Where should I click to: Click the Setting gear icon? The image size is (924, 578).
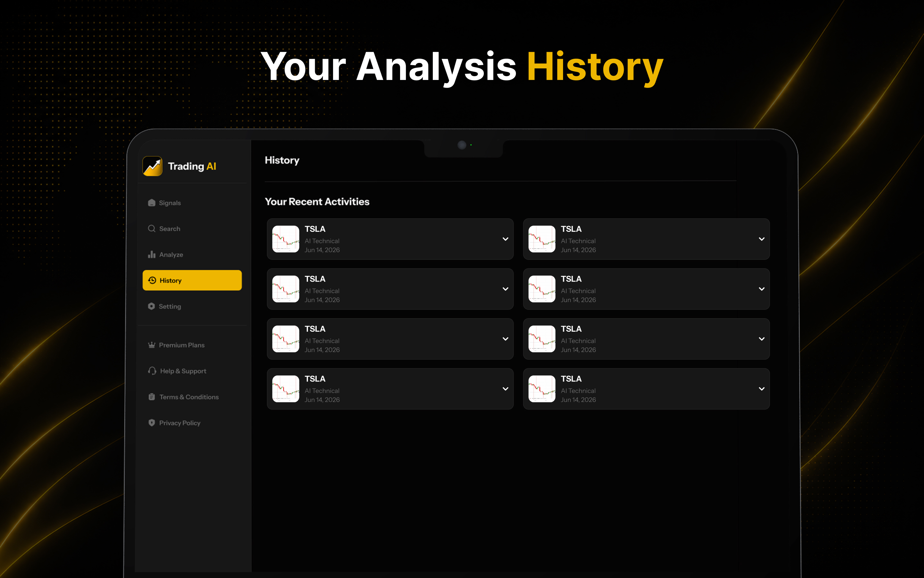pyautogui.click(x=151, y=306)
